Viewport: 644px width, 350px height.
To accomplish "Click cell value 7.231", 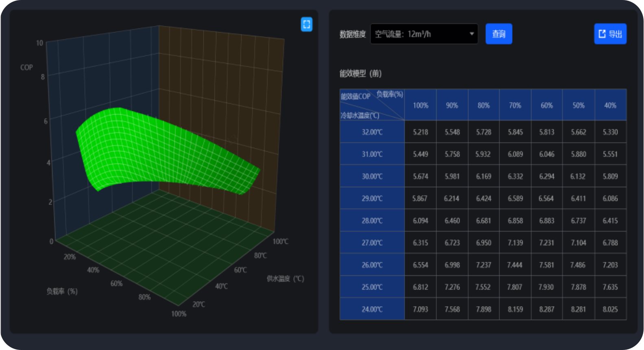I will (x=547, y=243).
